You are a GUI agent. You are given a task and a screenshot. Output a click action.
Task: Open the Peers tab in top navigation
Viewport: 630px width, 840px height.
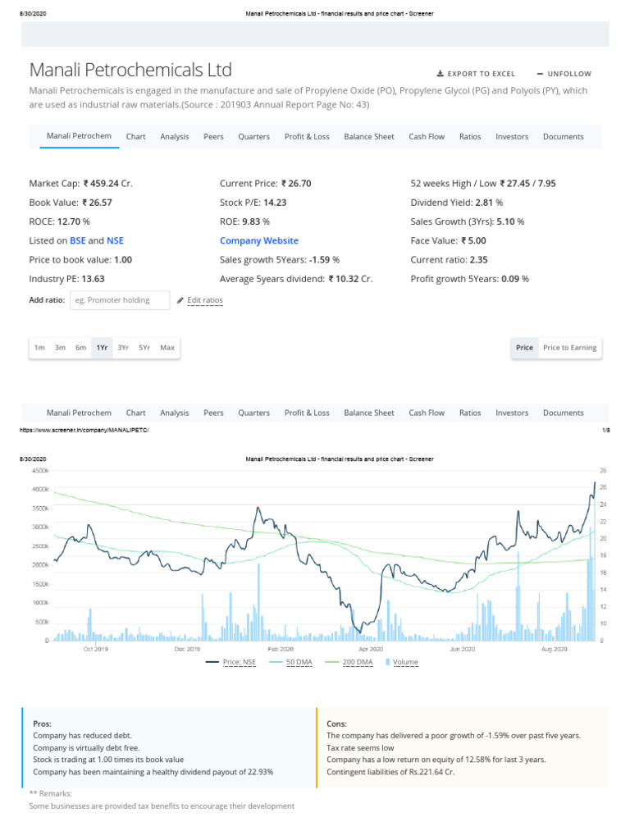(x=213, y=136)
